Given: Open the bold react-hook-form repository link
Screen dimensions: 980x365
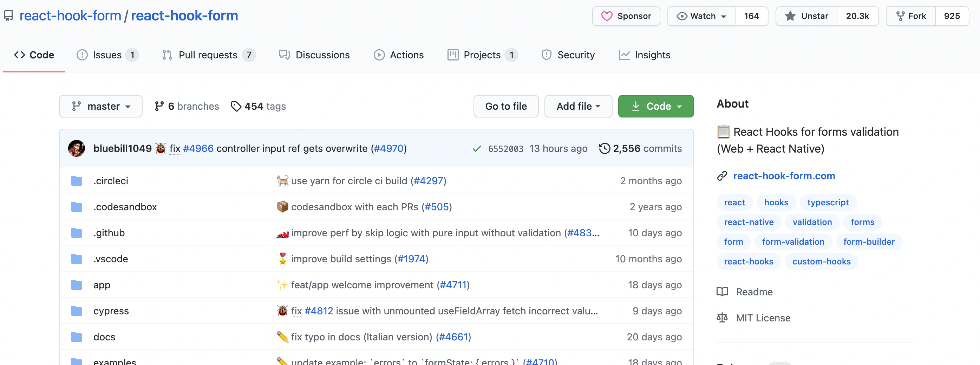Looking at the screenshot, I should [184, 15].
